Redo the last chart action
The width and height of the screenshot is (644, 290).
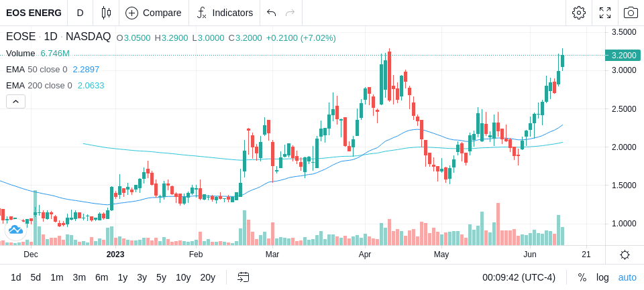[290, 13]
